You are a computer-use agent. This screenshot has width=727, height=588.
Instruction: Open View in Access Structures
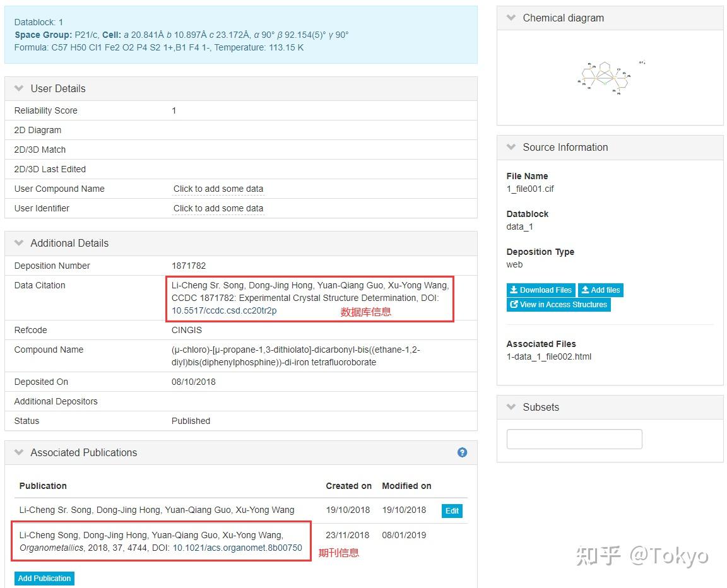click(559, 305)
